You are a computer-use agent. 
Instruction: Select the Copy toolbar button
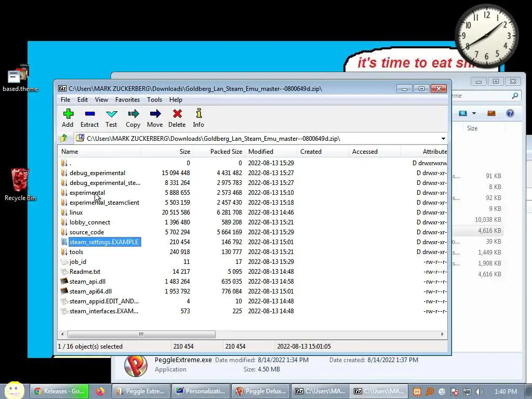133,118
